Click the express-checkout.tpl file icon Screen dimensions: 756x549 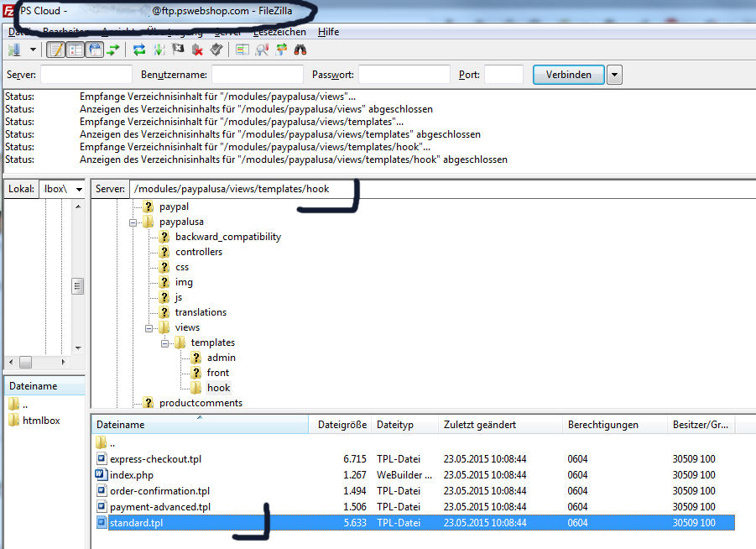click(102, 458)
